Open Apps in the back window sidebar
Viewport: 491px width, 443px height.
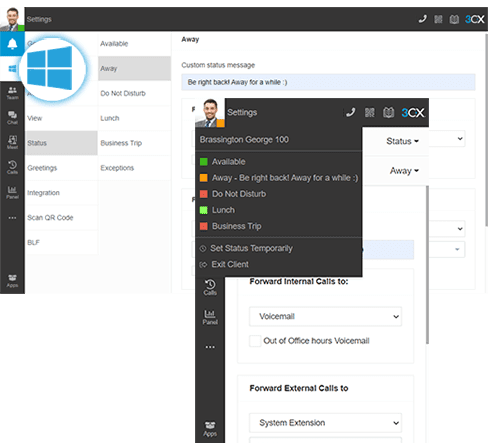click(x=12, y=281)
